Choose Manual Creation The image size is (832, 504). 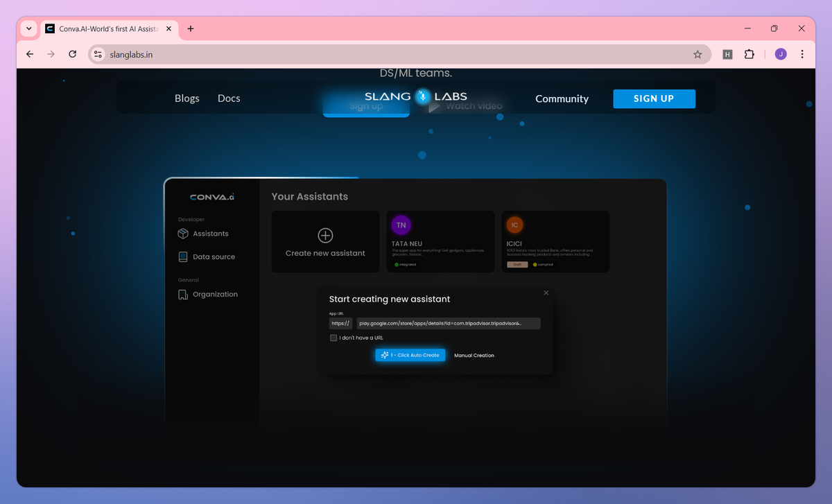(x=474, y=355)
